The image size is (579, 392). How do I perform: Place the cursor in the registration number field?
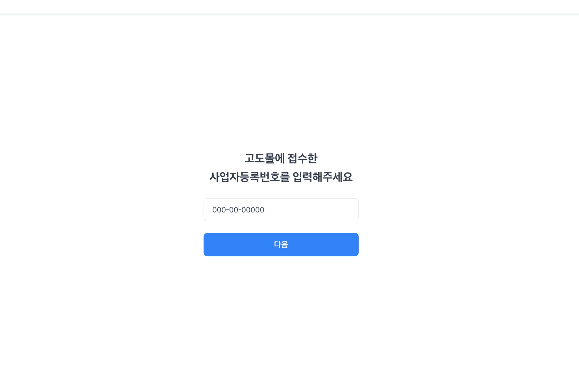(x=281, y=210)
